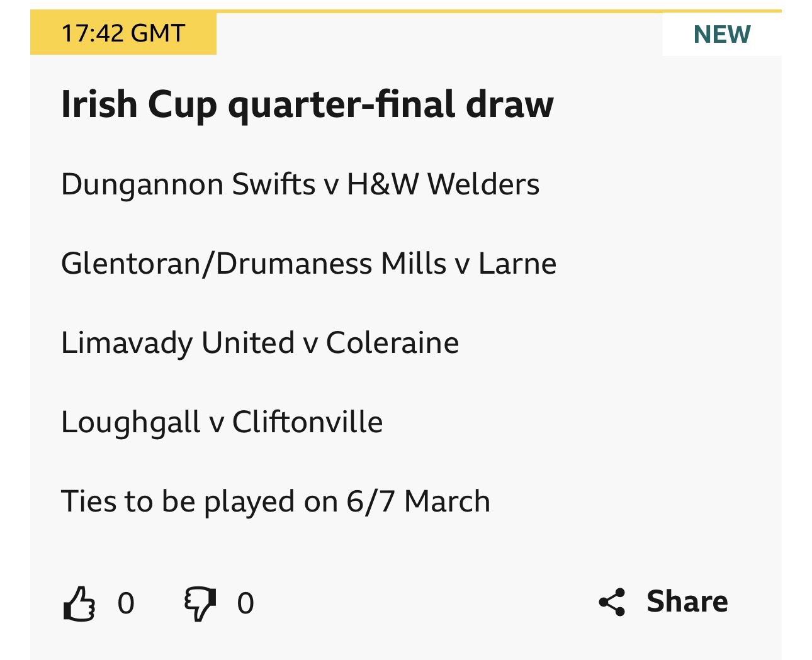Click the share arrow icon
The width and height of the screenshot is (812, 660).
(x=612, y=602)
